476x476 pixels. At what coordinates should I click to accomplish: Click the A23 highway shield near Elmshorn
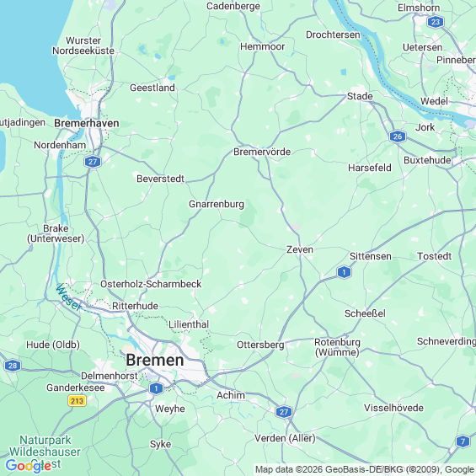click(436, 22)
